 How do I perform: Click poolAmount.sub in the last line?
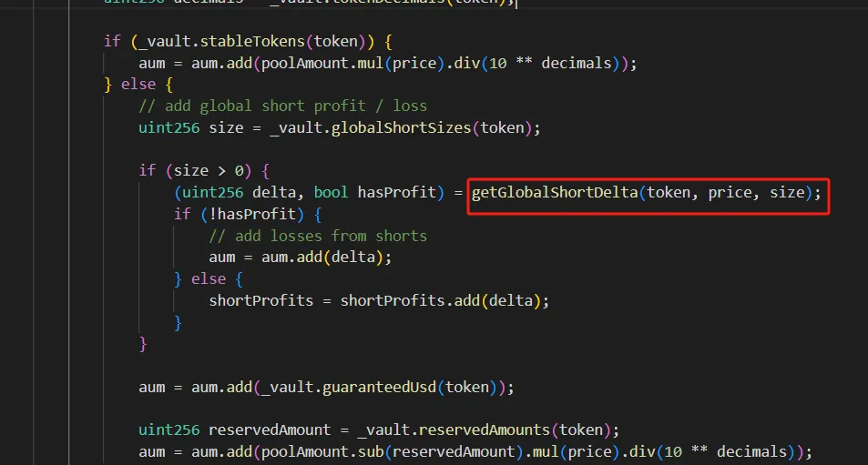click(322, 451)
